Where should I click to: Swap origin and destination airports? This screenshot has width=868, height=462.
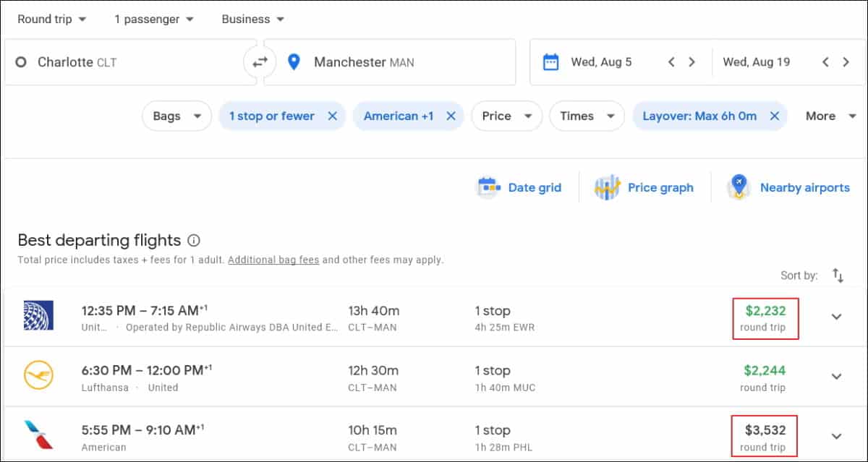coord(259,62)
